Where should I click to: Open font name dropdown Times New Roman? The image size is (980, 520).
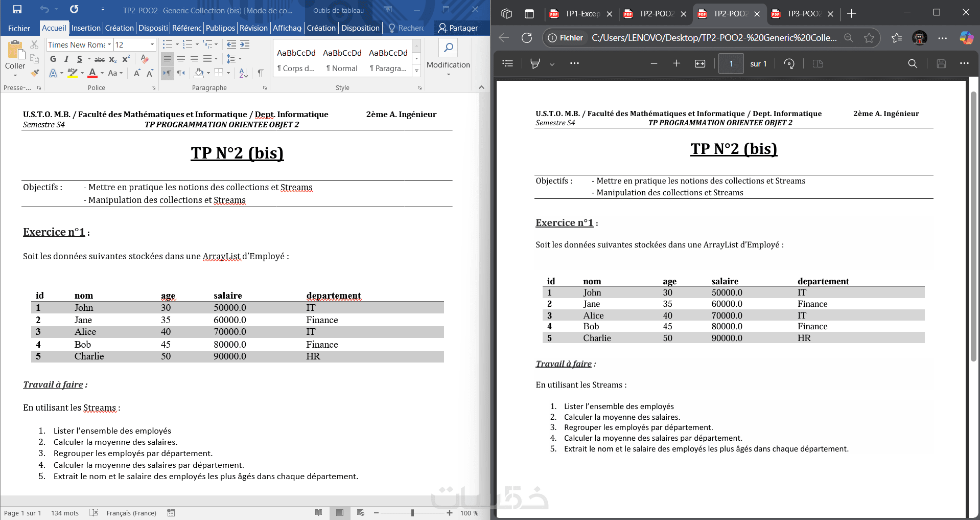pos(80,45)
